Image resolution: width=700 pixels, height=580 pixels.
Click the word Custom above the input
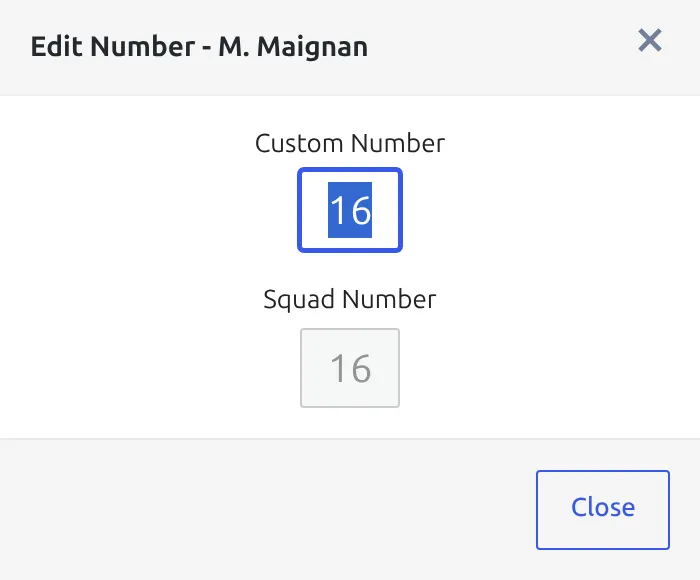[299, 143]
